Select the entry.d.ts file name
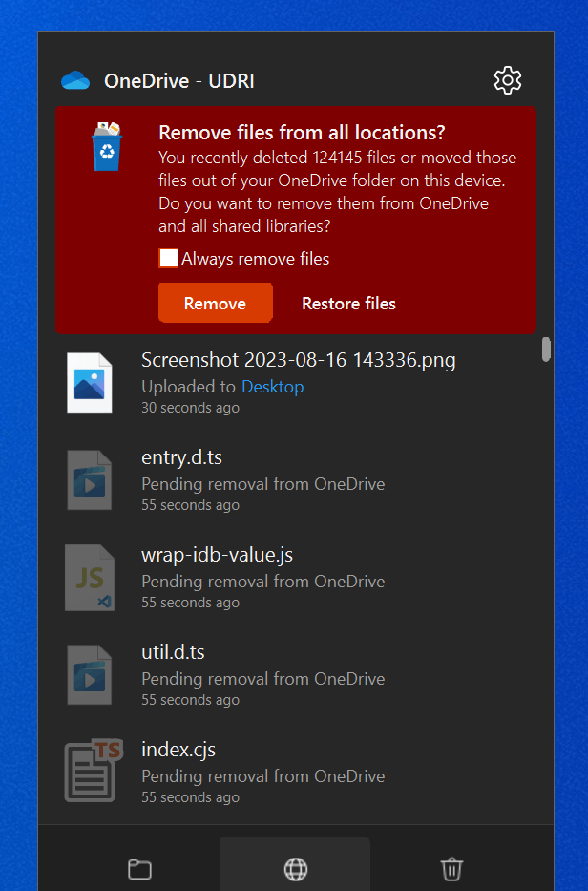The image size is (588, 891). (x=181, y=457)
